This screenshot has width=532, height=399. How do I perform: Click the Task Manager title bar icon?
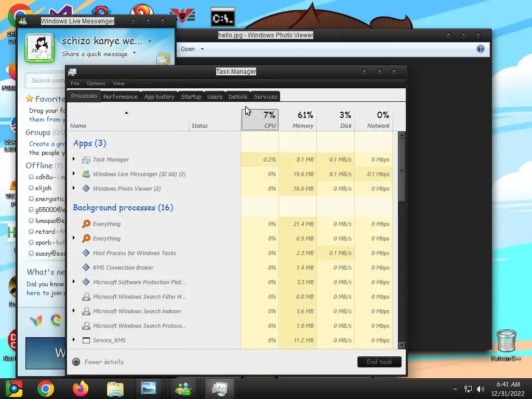72,72
